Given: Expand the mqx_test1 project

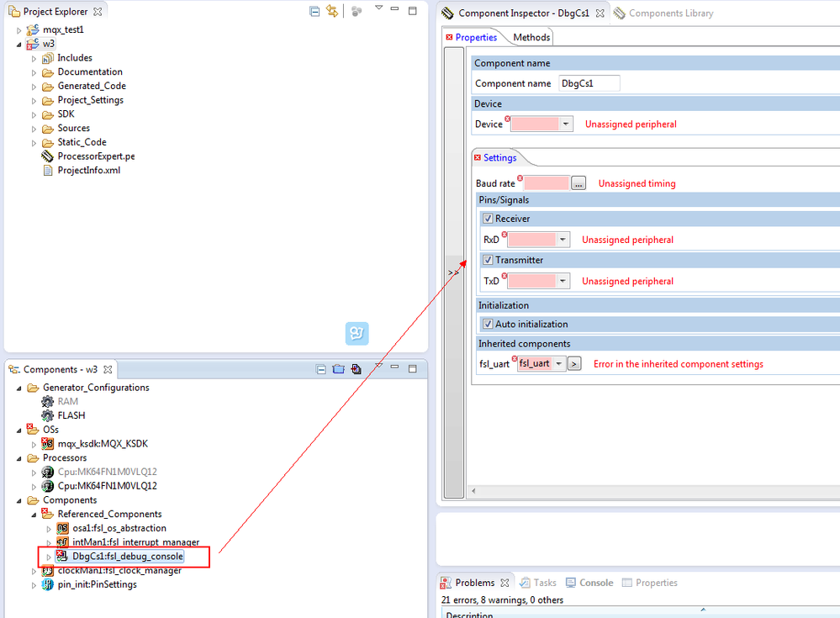Looking at the screenshot, I should pyautogui.click(x=18, y=30).
